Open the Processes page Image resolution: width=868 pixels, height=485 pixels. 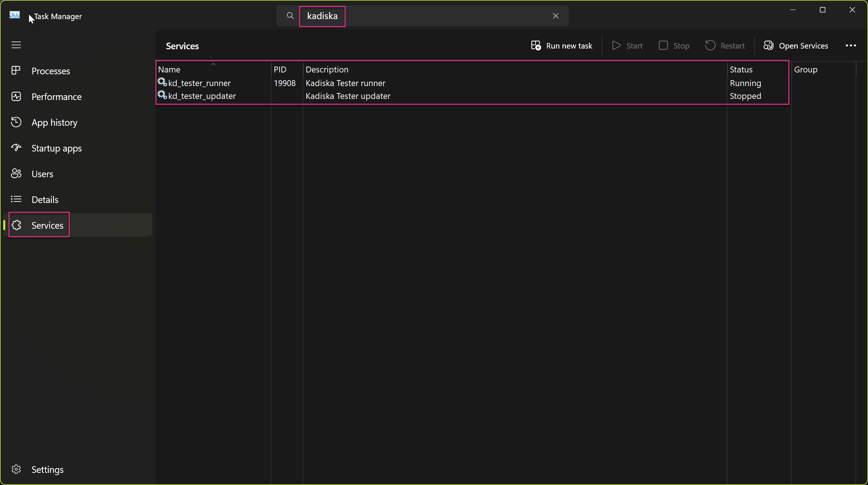tap(78, 71)
